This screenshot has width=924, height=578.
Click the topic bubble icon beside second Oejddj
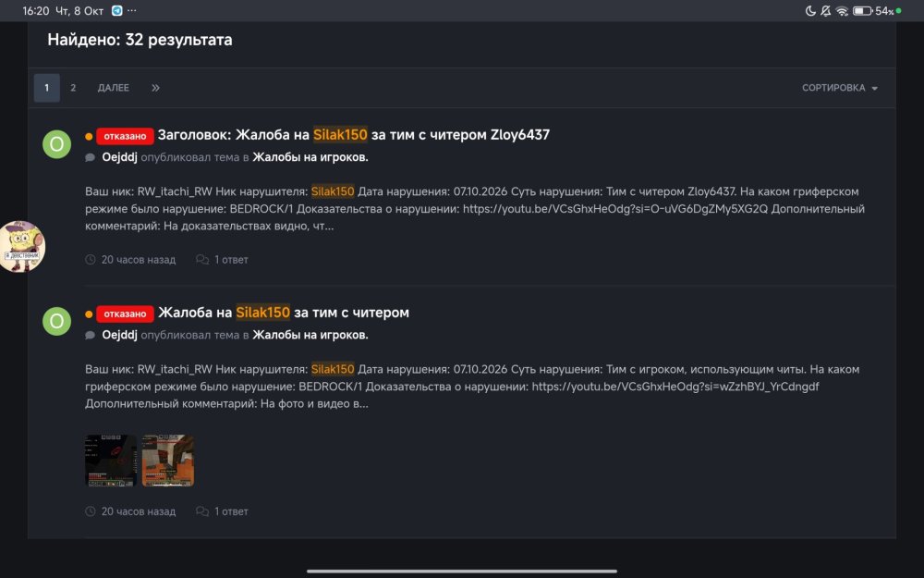coord(91,335)
